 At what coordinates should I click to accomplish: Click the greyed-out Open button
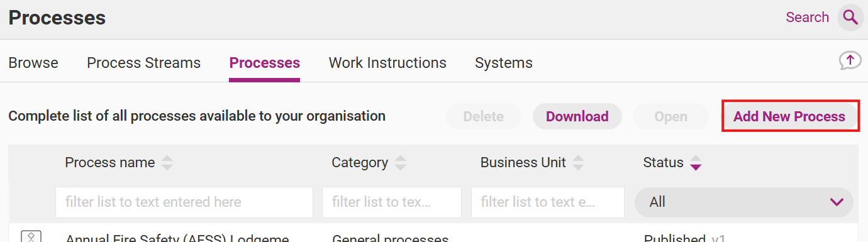[x=671, y=116]
